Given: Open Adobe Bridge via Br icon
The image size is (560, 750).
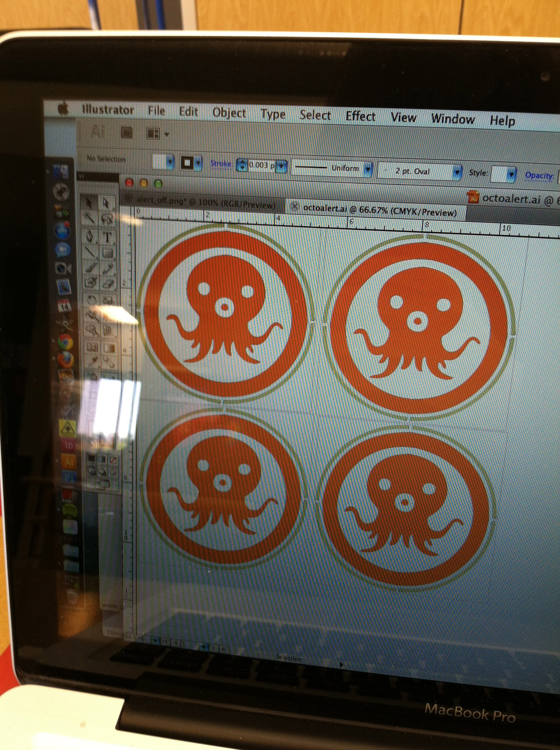Looking at the screenshot, I should coord(127,133).
